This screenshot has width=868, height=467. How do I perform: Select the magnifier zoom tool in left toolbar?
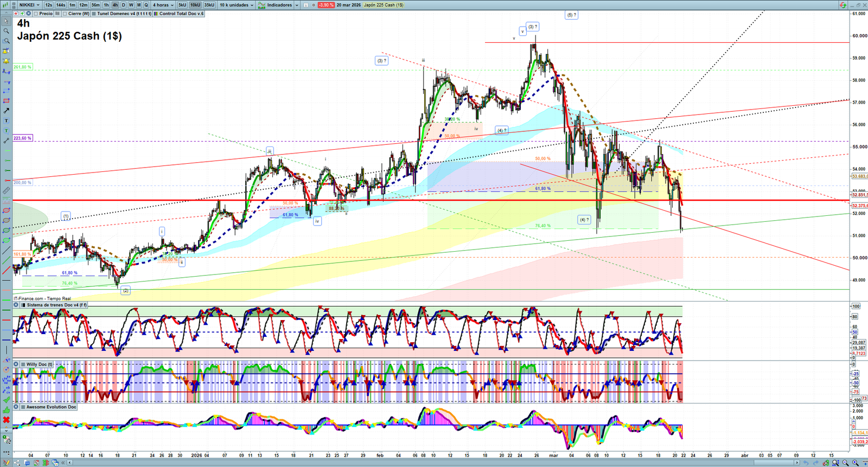tap(7, 31)
